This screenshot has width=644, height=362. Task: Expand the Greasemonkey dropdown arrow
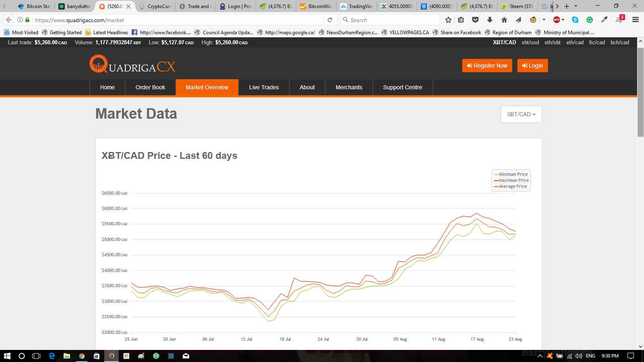(544, 20)
